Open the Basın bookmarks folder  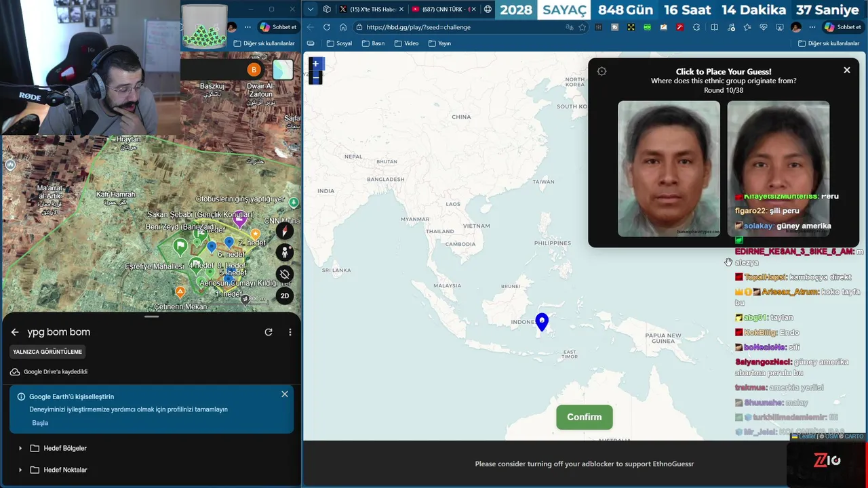tap(373, 43)
